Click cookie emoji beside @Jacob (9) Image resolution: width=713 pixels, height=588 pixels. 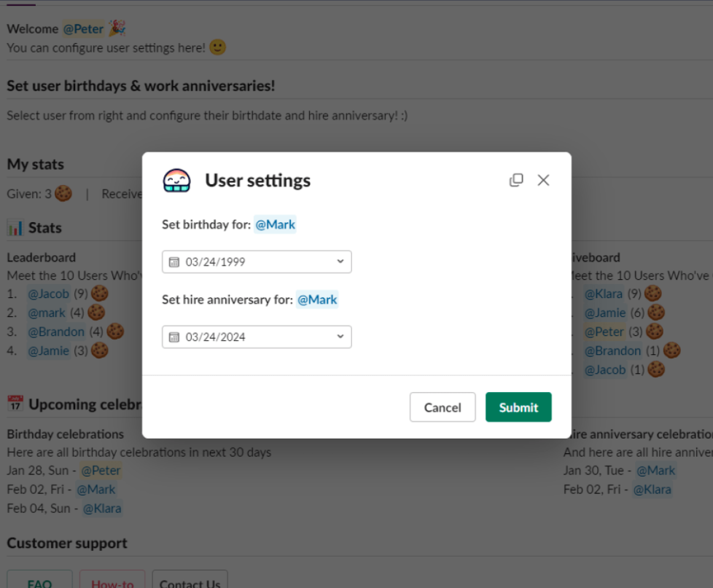coord(100,294)
